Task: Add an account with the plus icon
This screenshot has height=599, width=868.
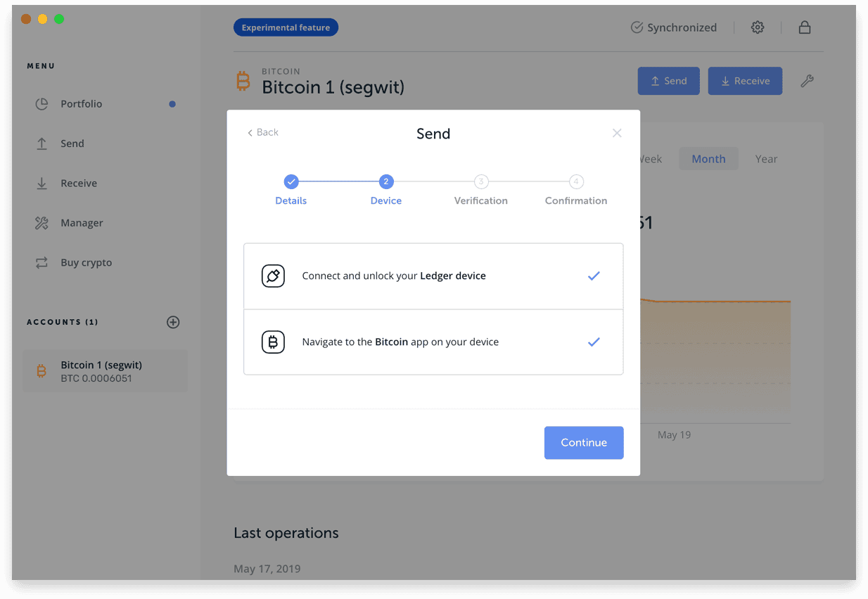Action: tap(173, 322)
